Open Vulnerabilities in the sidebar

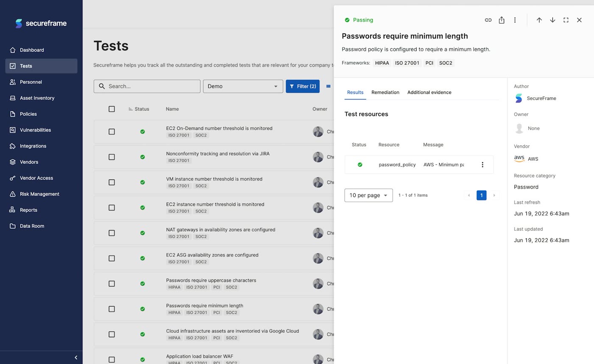(x=41, y=130)
